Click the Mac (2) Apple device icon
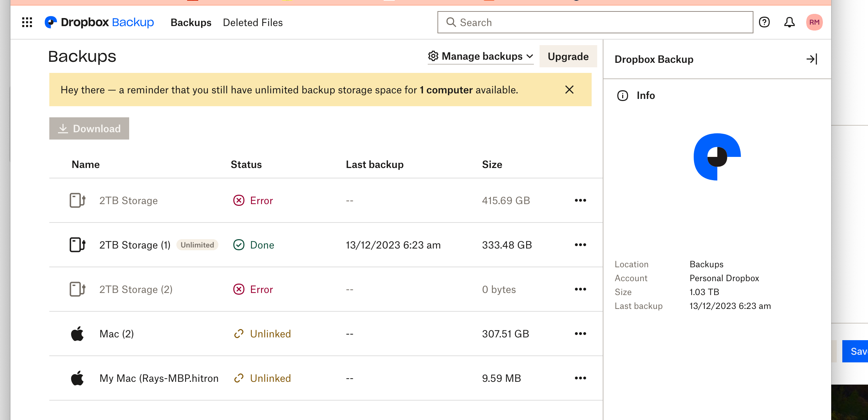The width and height of the screenshot is (868, 420). coord(77,334)
